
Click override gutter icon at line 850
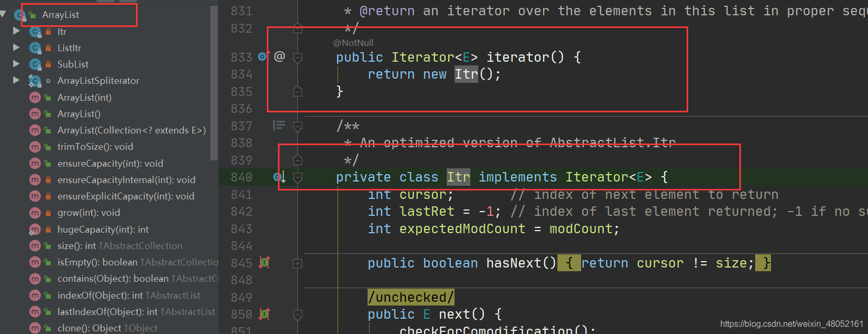[264, 314]
